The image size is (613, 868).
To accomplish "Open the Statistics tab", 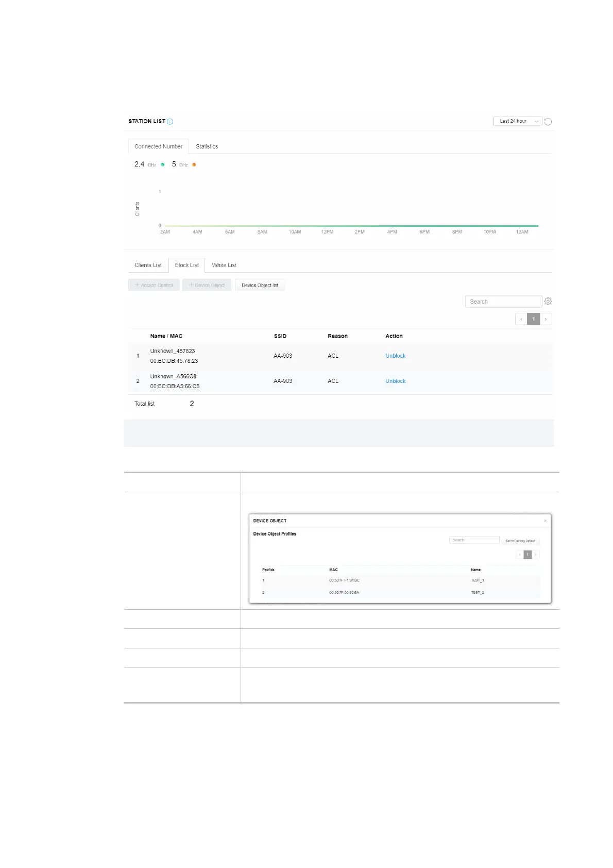I will click(207, 146).
